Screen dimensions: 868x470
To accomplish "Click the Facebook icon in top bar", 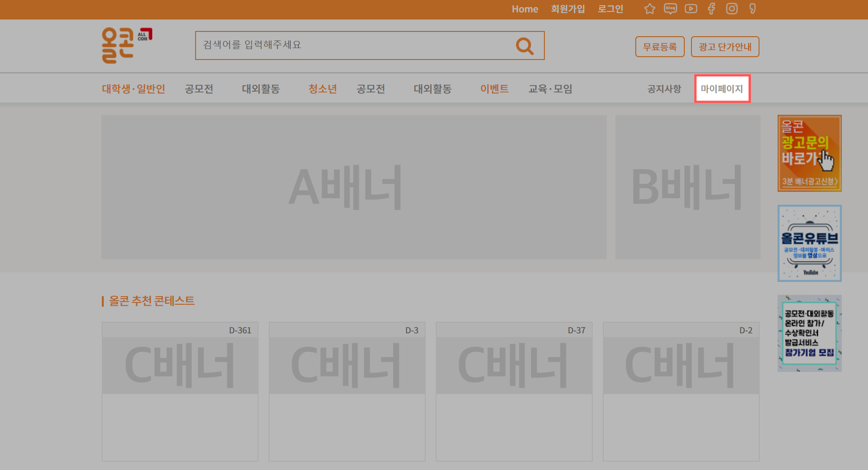I will click(x=711, y=9).
